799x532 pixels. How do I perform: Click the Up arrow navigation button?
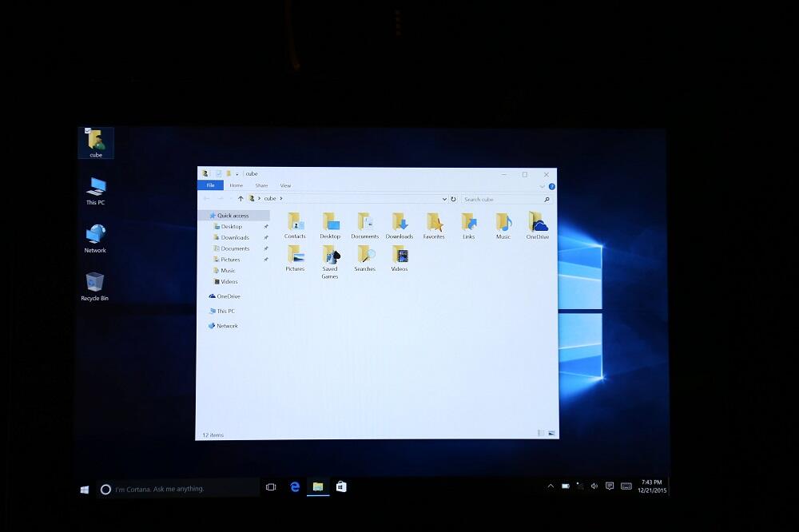point(240,199)
